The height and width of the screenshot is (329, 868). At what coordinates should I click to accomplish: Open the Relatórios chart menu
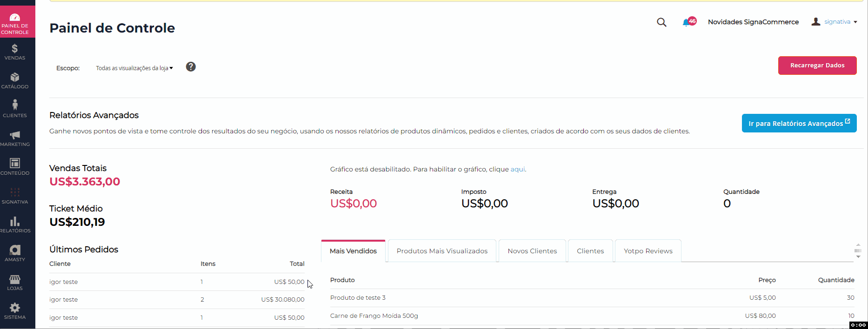pos(15,225)
